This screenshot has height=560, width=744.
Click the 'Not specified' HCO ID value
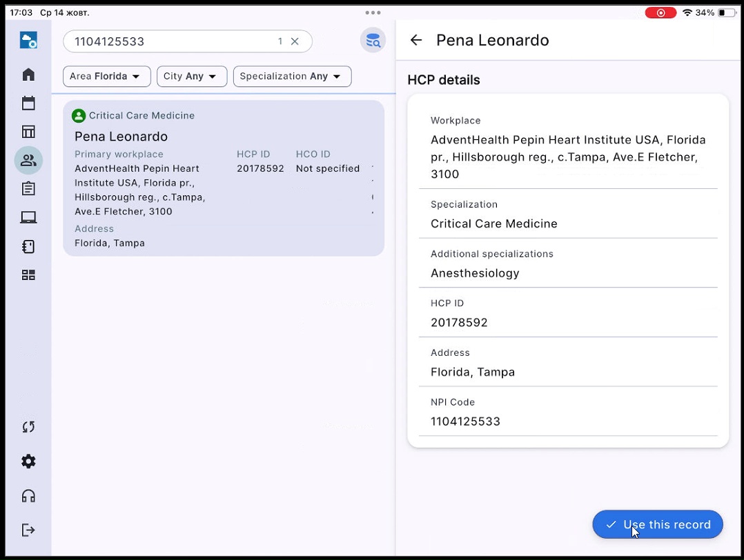[x=328, y=168]
